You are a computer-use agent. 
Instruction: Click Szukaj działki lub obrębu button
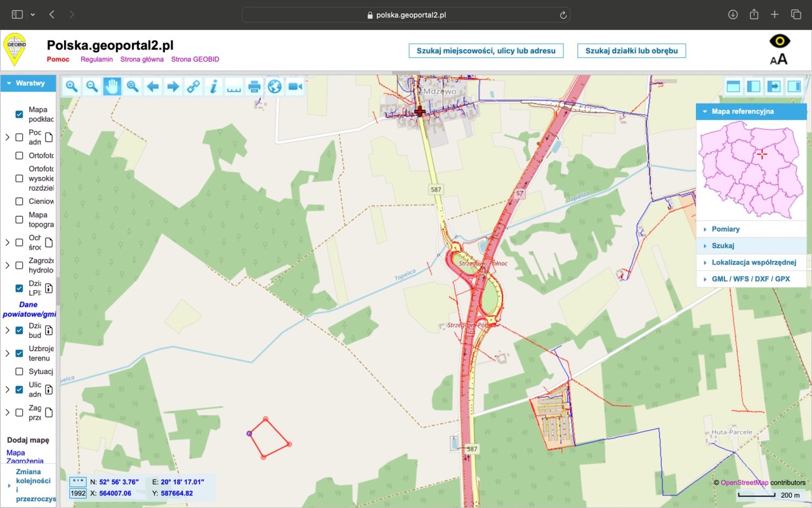(x=631, y=51)
